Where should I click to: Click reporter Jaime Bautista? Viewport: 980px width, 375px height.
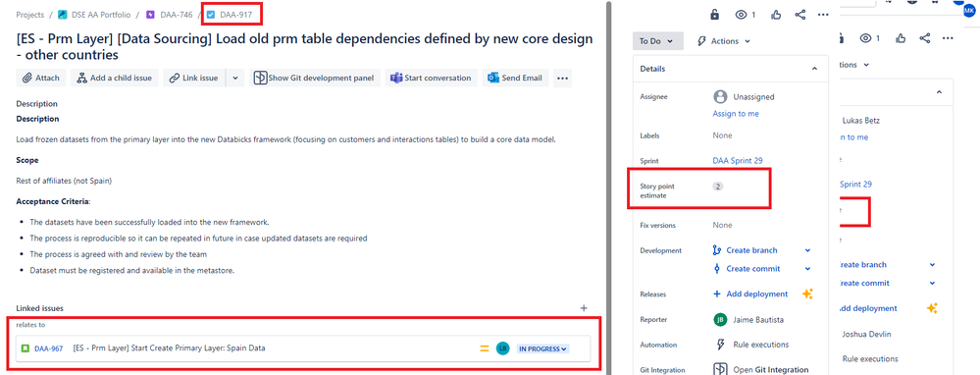pyautogui.click(x=757, y=319)
